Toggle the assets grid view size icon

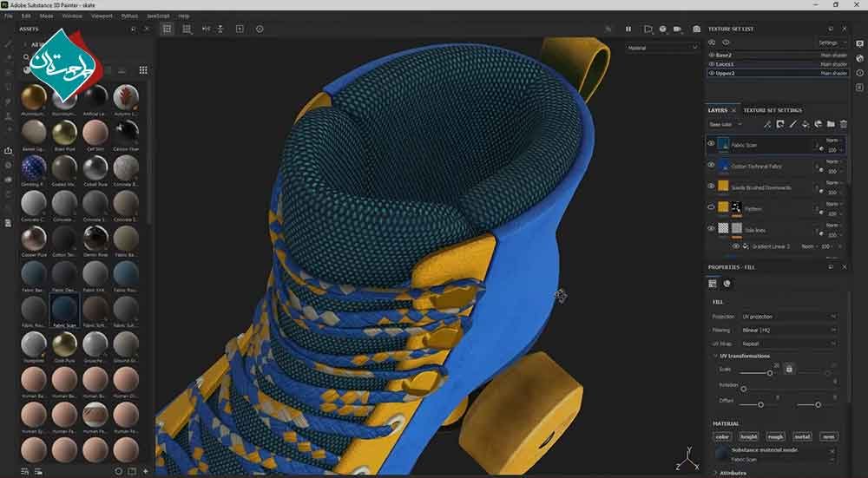143,70
